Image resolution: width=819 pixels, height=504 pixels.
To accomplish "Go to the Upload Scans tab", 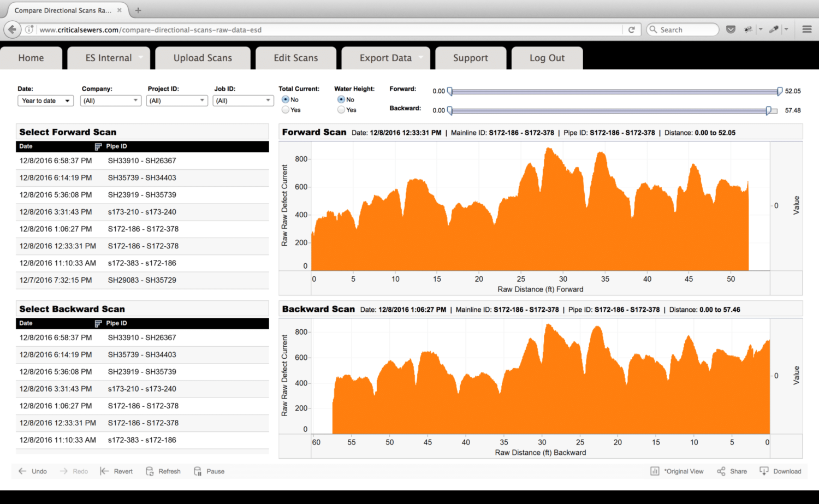I will pos(203,58).
